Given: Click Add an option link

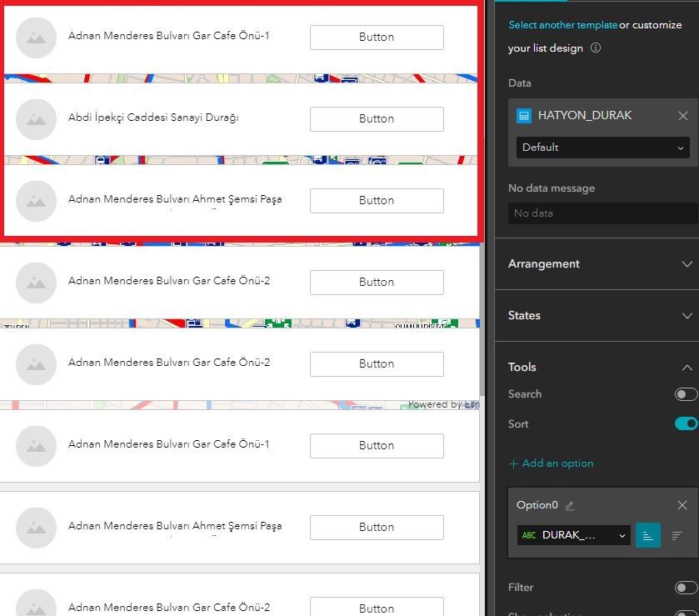Looking at the screenshot, I should point(551,463).
